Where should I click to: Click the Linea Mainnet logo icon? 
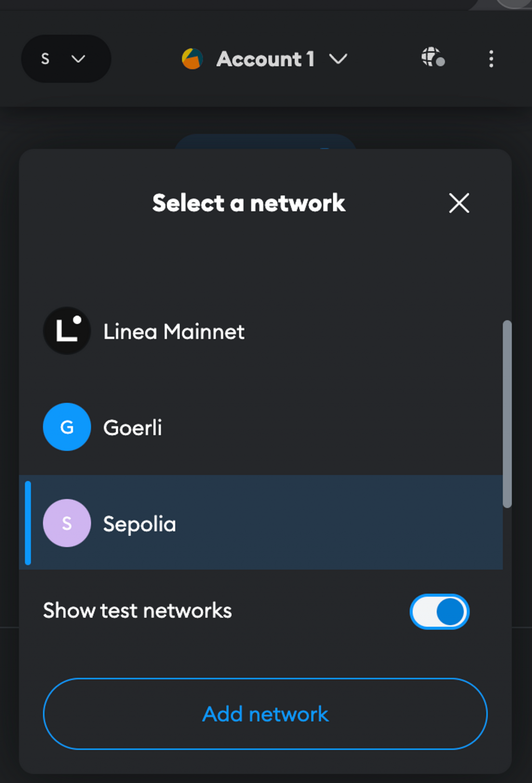tap(67, 331)
